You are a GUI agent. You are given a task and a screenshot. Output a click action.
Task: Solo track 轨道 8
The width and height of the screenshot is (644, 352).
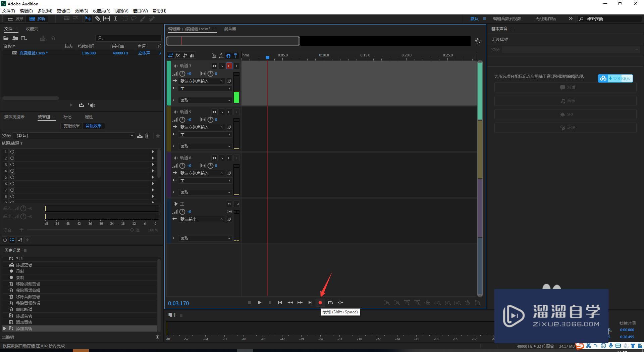[222, 158]
